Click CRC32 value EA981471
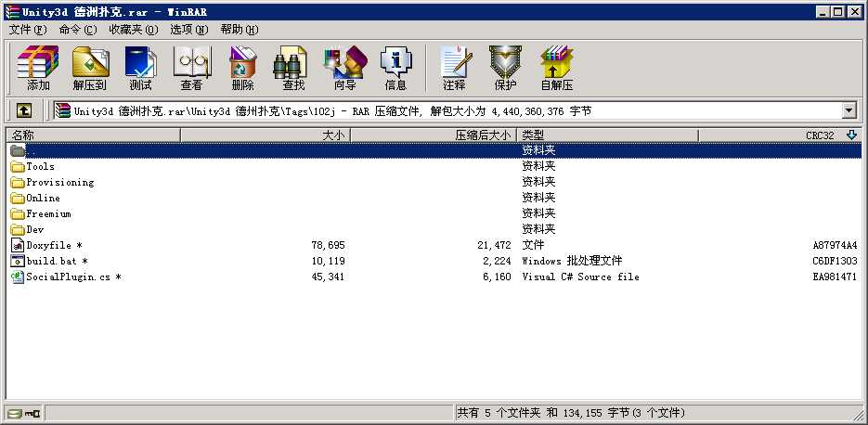The height and width of the screenshot is (425, 868). (x=835, y=277)
